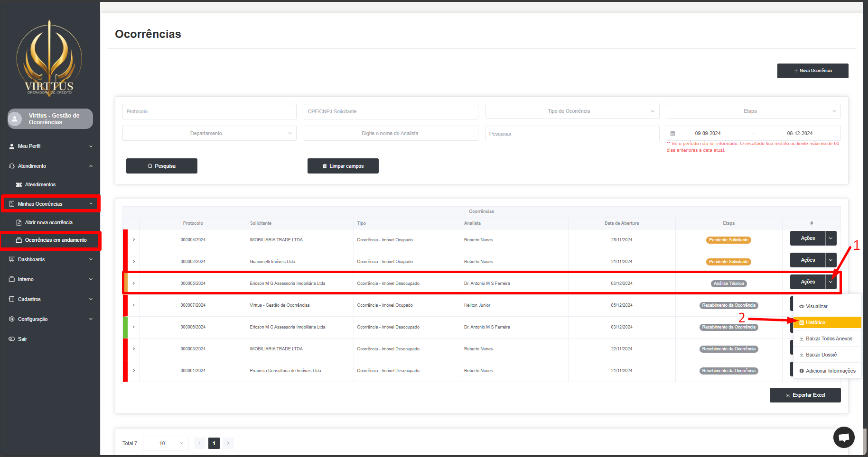
Task: Open Tipo de Ocorrência dropdown
Action: coord(572,111)
